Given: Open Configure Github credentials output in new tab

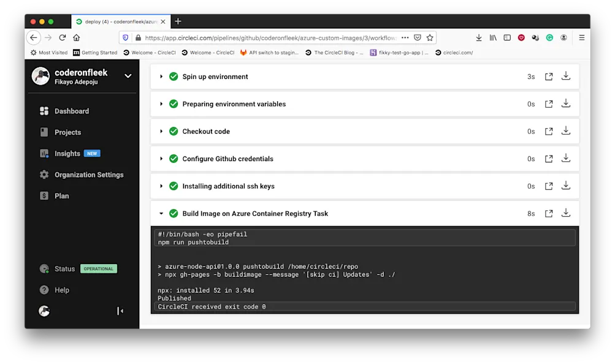Looking at the screenshot, I should [x=548, y=159].
